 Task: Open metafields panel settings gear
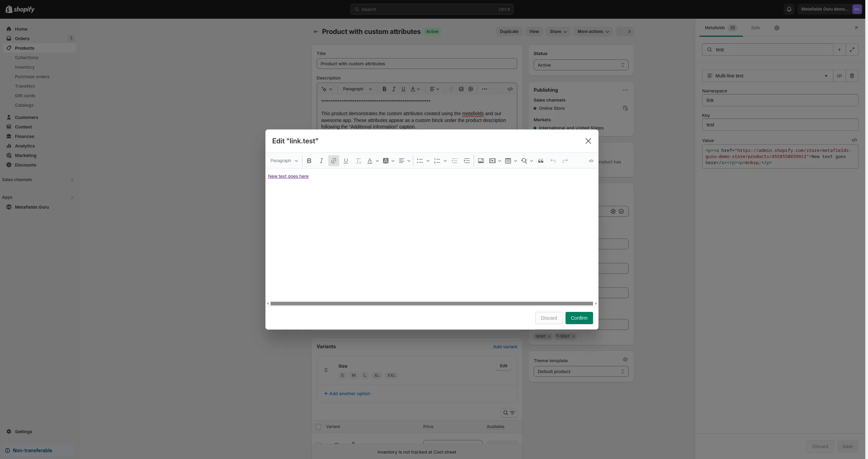[x=777, y=28]
